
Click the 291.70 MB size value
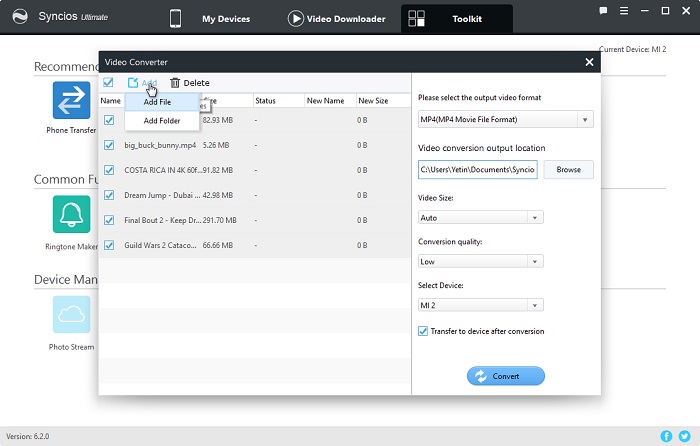coord(220,220)
